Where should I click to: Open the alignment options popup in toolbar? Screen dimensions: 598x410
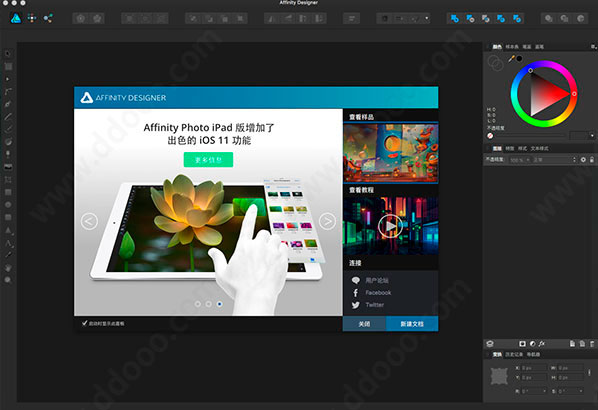[351, 18]
